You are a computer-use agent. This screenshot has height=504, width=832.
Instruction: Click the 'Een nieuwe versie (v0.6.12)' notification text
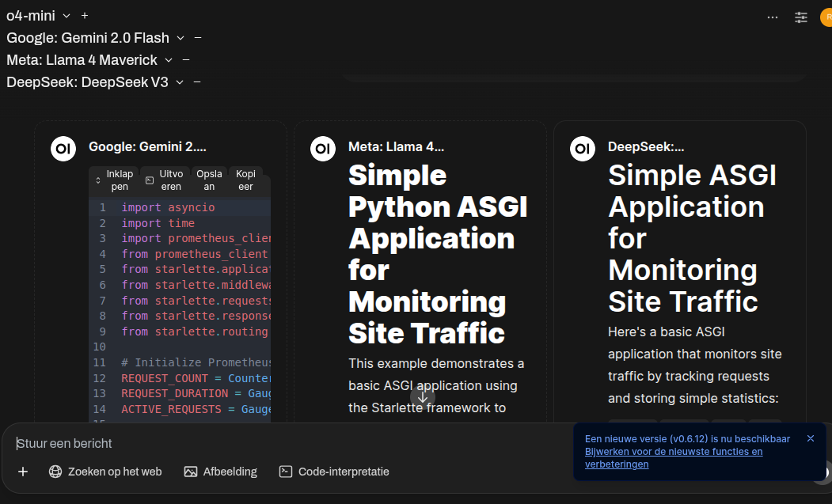(x=688, y=439)
